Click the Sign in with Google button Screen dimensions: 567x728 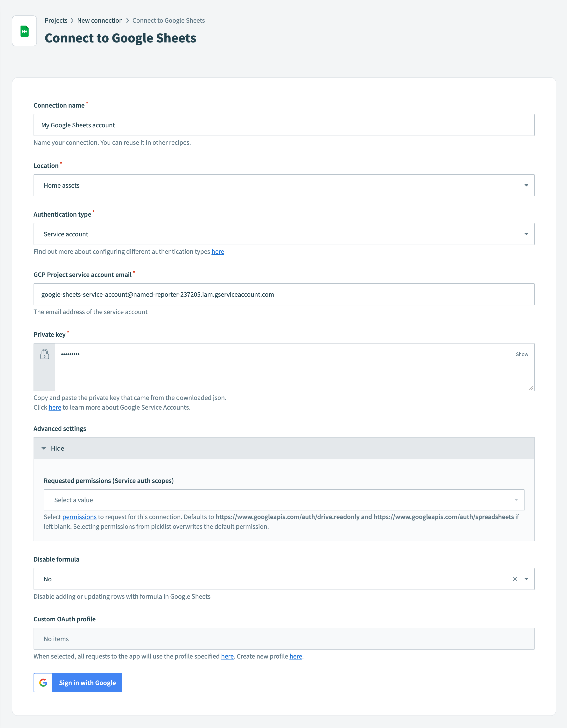(87, 683)
